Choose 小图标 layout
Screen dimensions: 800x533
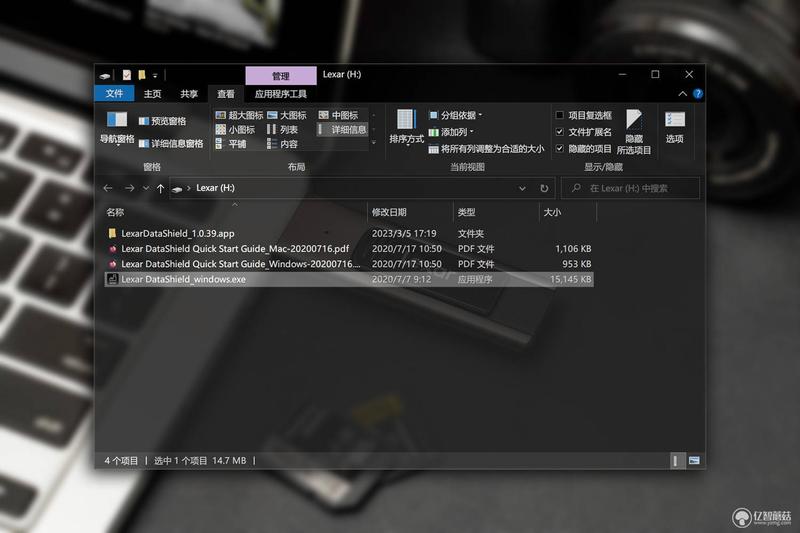point(235,130)
